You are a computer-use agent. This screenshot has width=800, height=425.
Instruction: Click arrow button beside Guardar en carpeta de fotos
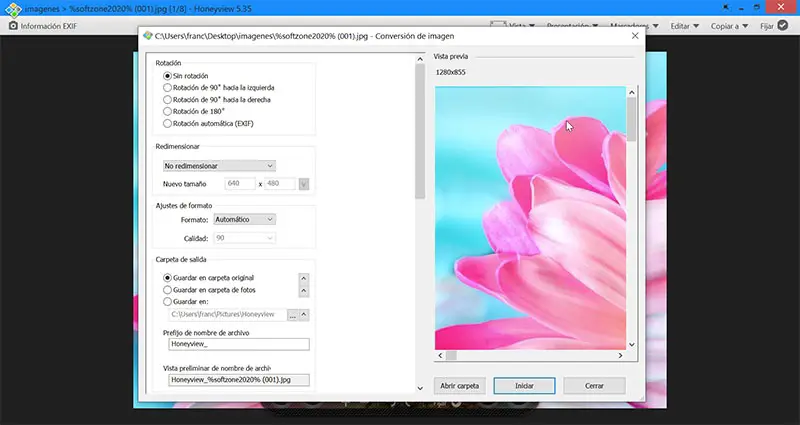pyautogui.click(x=304, y=291)
